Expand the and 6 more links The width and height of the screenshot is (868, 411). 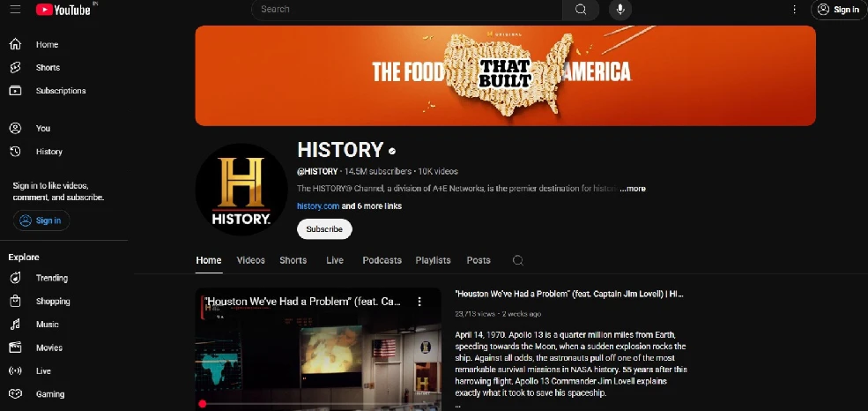tap(372, 206)
